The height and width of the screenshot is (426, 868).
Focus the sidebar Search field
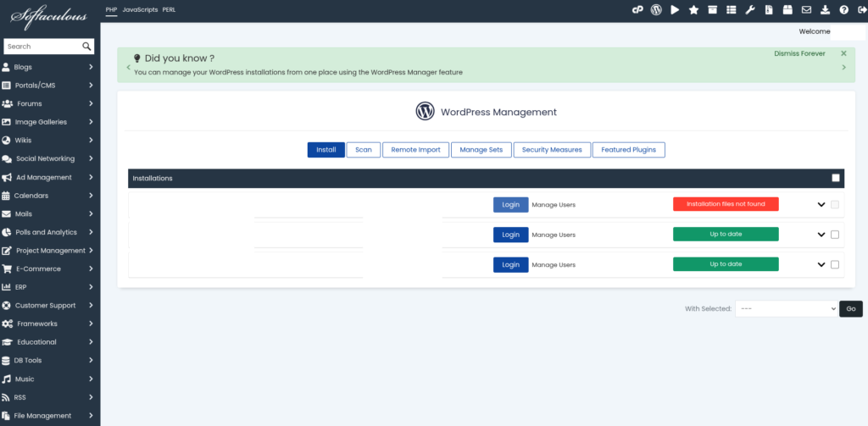(x=43, y=47)
